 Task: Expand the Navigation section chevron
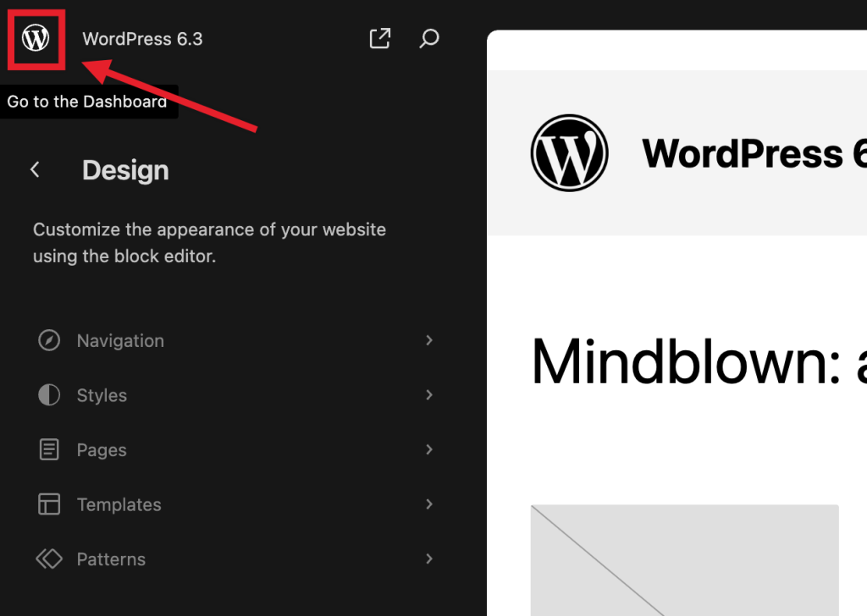pos(429,340)
